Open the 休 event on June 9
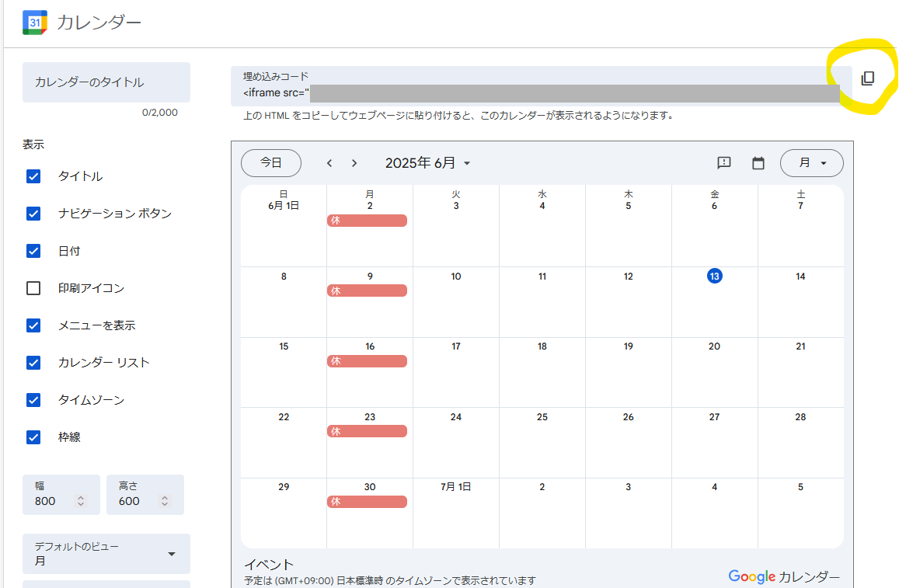899x588 pixels. click(367, 291)
